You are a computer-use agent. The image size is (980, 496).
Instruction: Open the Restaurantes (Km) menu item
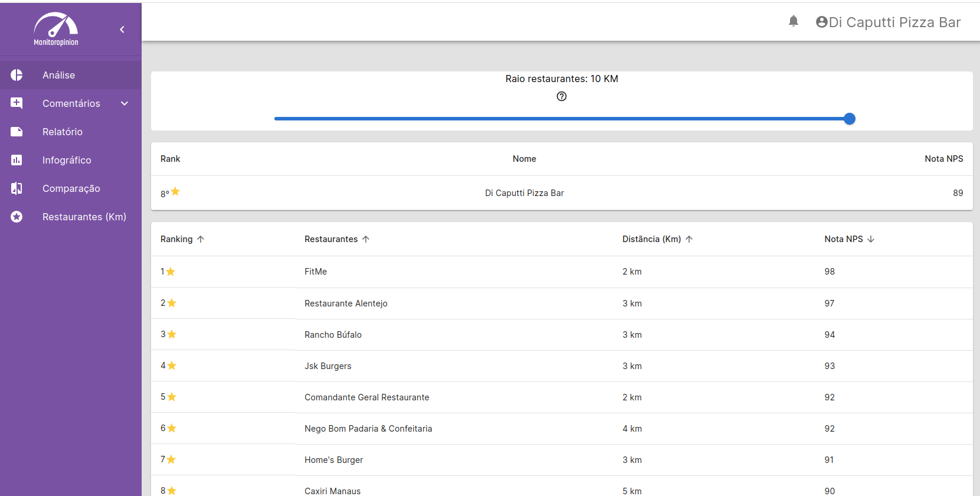tap(84, 217)
